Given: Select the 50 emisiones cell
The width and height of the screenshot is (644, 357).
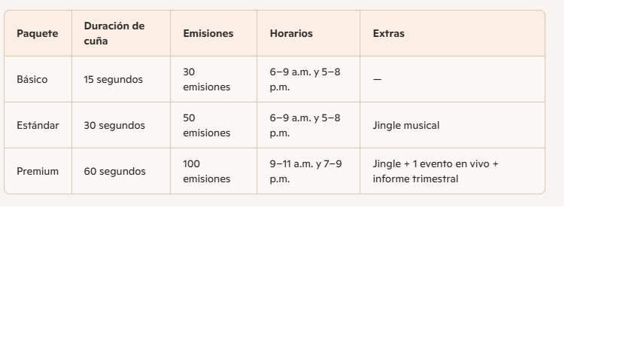Looking at the screenshot, I should tap(206, 126).
